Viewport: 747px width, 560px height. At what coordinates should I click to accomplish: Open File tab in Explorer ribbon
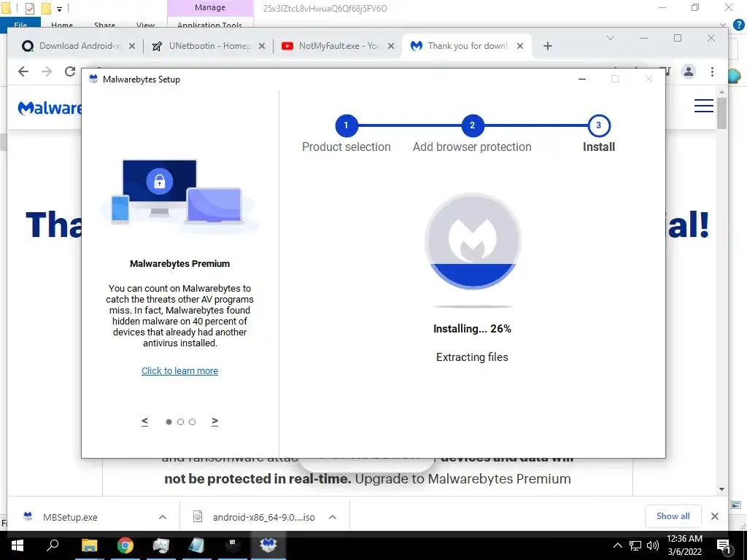[20, 24]
